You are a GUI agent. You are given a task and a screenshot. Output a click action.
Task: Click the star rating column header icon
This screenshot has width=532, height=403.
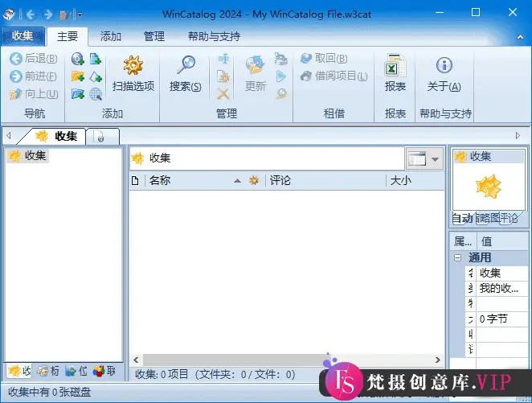click(254, 181)
